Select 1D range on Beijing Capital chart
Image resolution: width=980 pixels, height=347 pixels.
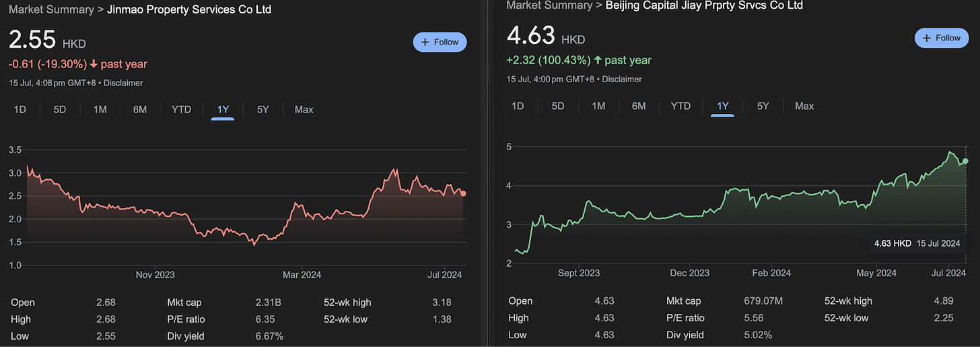518,106
